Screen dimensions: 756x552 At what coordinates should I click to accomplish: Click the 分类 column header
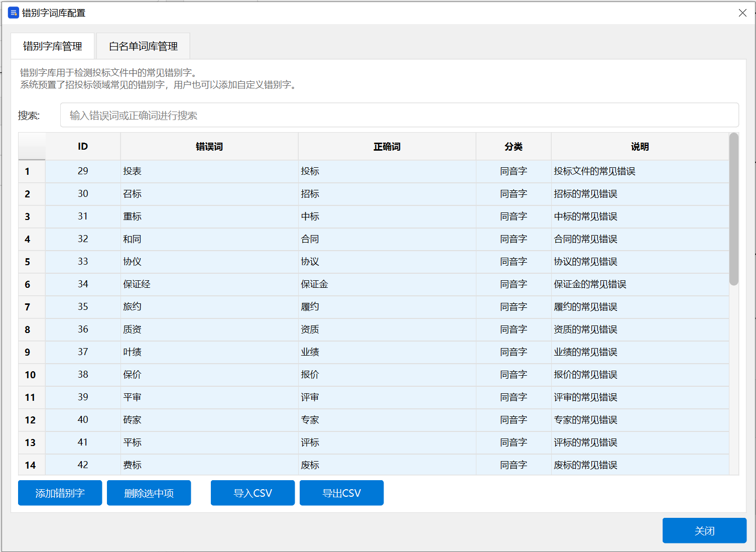click(x=513, y=146)
